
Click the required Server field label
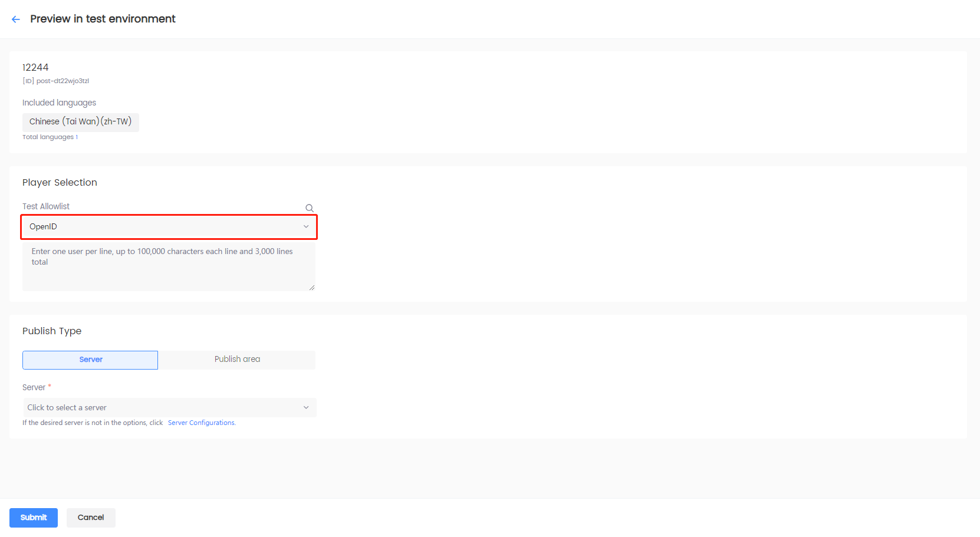pyautogui.click(x=34, y=387)
